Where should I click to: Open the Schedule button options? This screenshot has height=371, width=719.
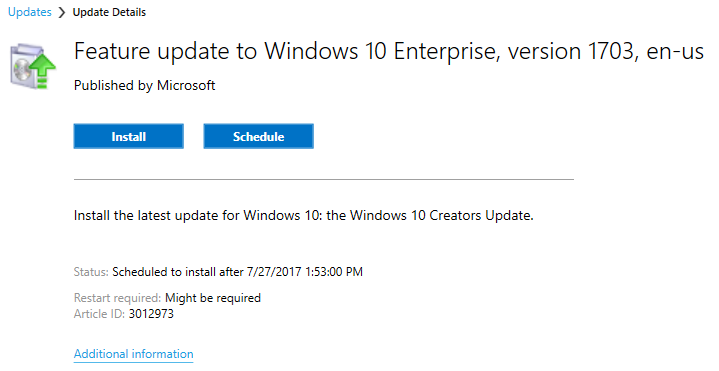[259, 136]
